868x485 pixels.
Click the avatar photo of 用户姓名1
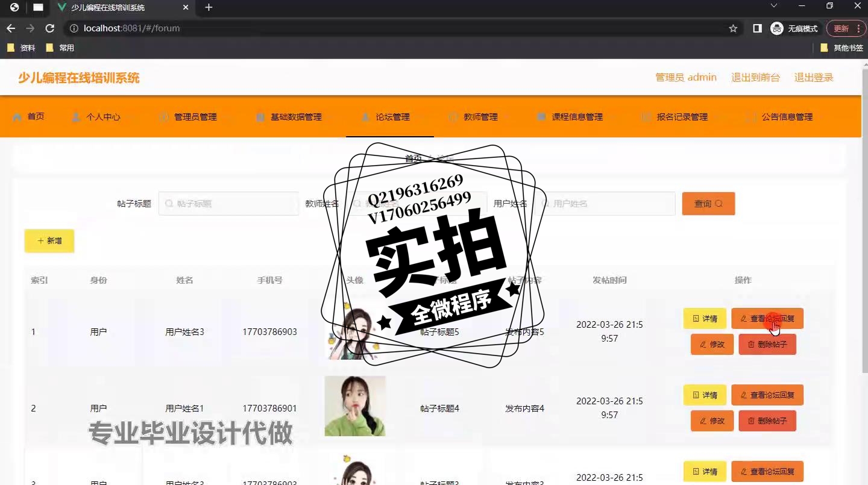pyautogui.click(x=355, y=406)
